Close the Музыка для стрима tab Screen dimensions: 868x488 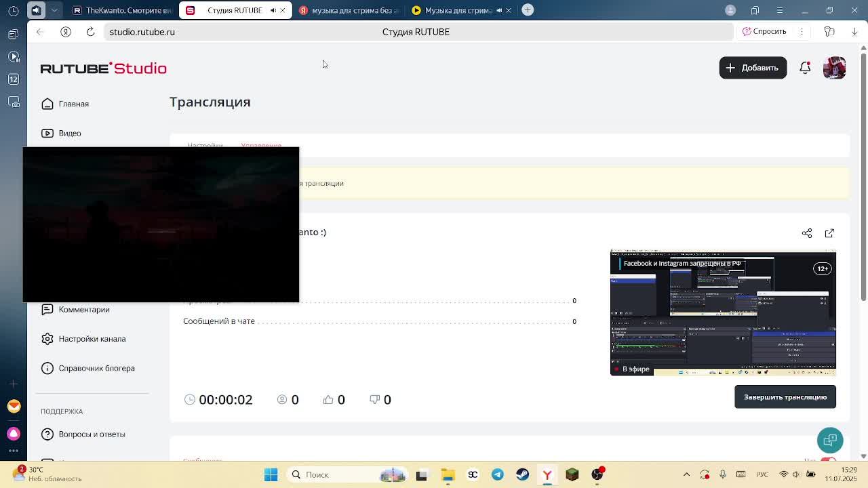pyautogui.click(x=508, y=10)
